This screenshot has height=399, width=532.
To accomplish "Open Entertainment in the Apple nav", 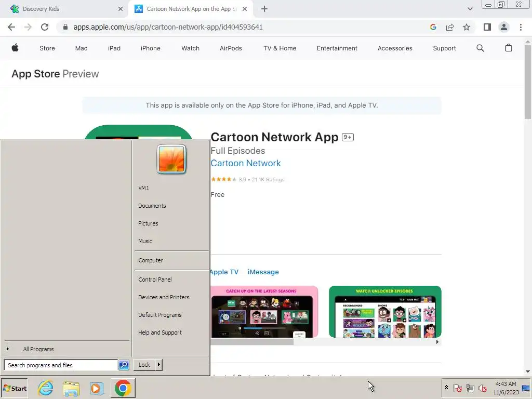I will click(337, 48).
